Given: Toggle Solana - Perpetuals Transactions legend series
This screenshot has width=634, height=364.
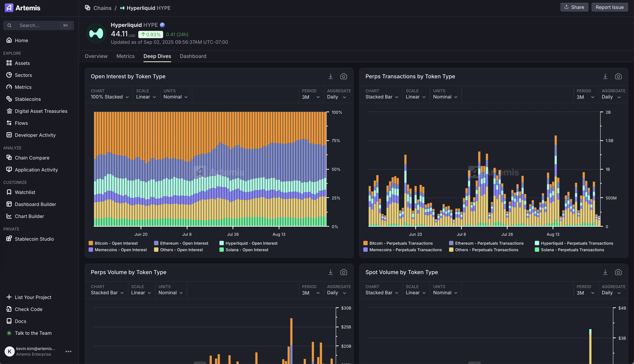Looking at the screenshot, I should point(570,250).
